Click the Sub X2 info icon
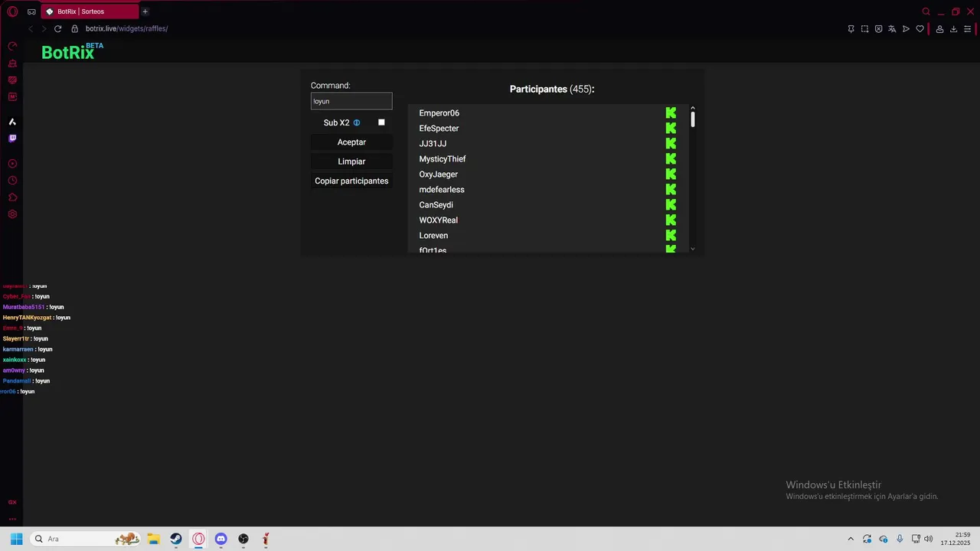Screen dimensions: 980x551 [356, 122]
